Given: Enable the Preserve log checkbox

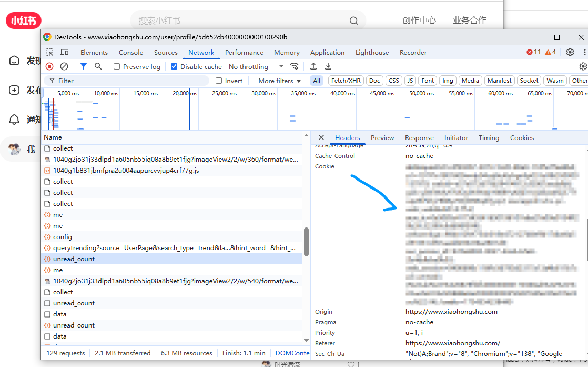Looking at the screenshot, I should pyautogui.click(x=117, y=67).
